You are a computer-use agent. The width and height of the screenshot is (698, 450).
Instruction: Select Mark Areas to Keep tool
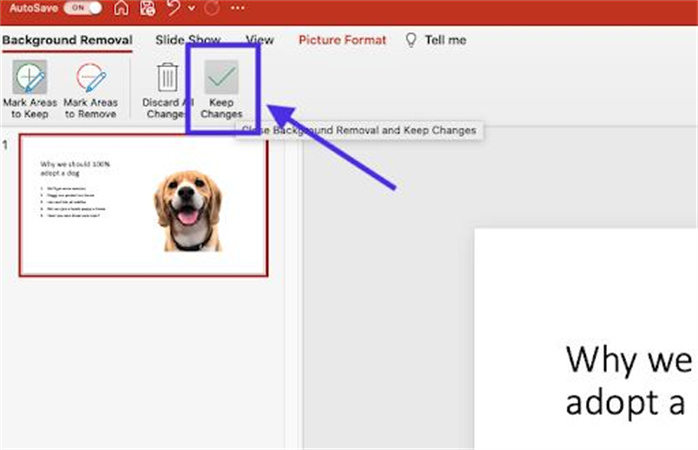30,90
